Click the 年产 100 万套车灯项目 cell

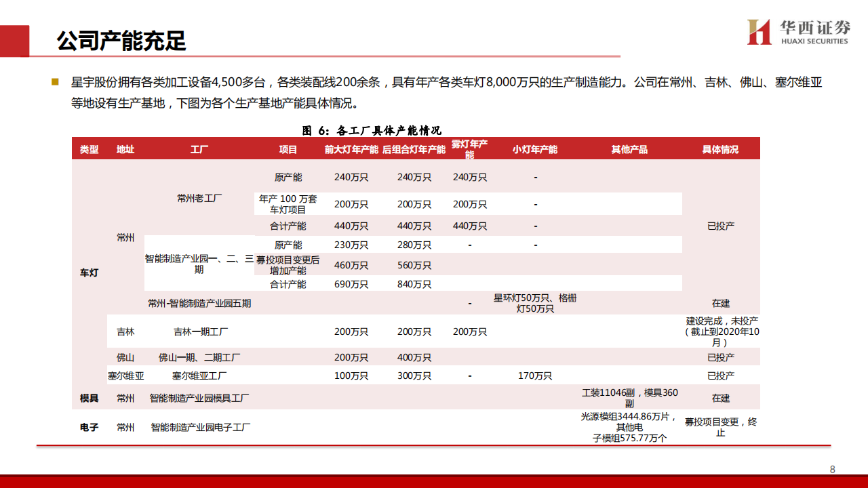coord(288,205)
